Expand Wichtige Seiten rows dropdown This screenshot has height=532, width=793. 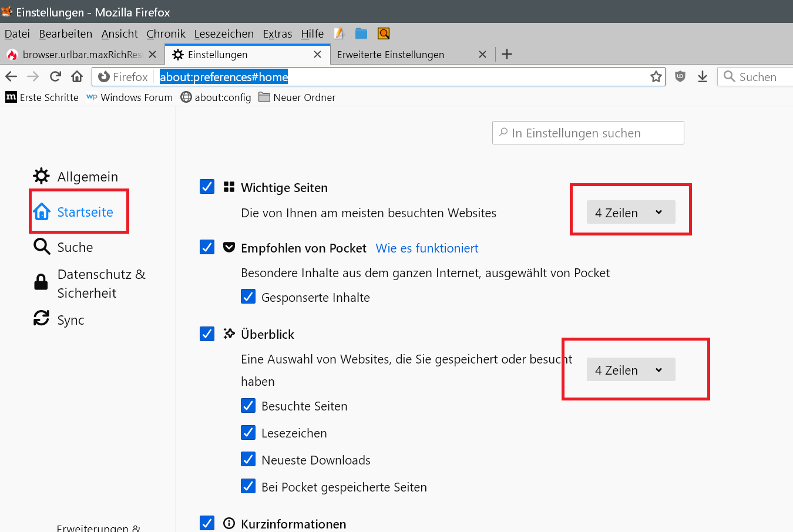[630, 213]
